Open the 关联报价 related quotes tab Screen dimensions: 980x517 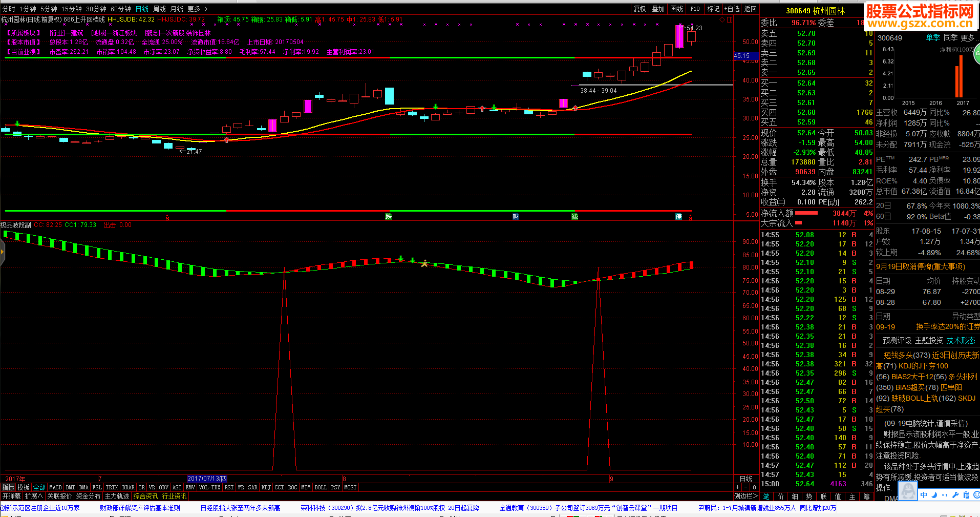59,496
